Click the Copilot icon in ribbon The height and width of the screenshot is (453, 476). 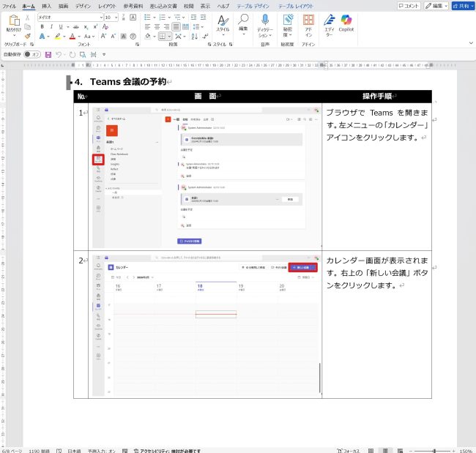pyautogui.click(x=346, y=22)
